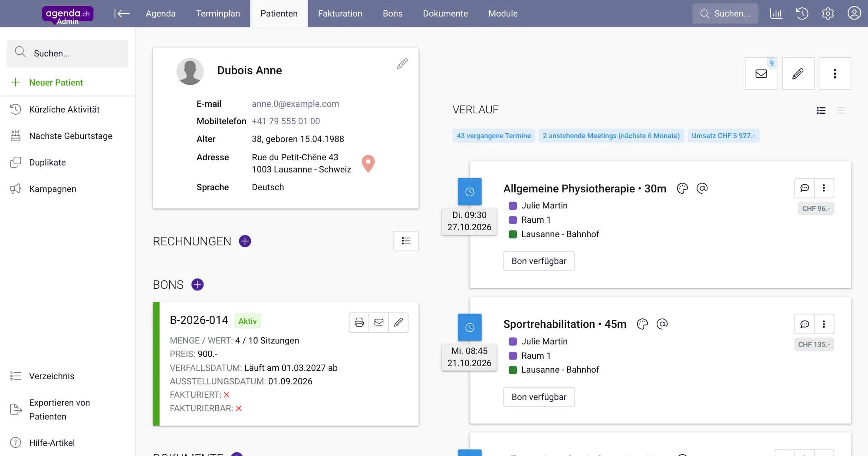The height and width of the screenshot is (456, 868).
Task: Edit patient card with pencil icon
Action: coord(402,64)
